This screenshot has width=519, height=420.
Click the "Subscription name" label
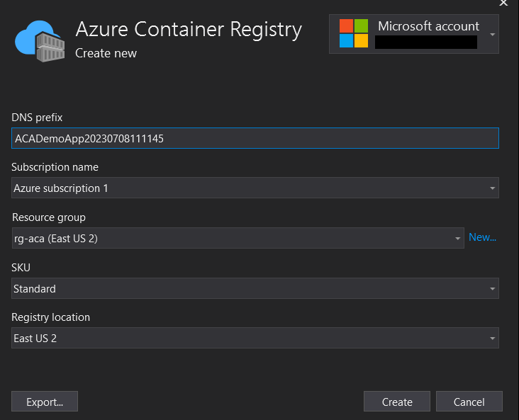coord(55,167)
